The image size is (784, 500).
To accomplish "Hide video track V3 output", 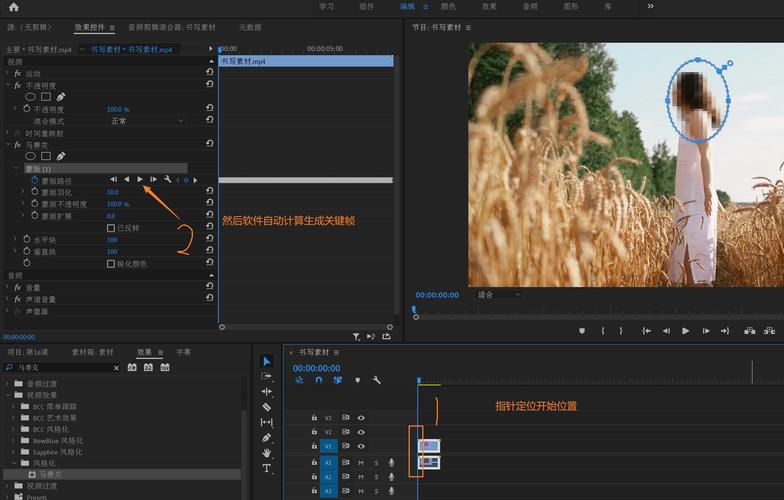I will tap(361, 418).
